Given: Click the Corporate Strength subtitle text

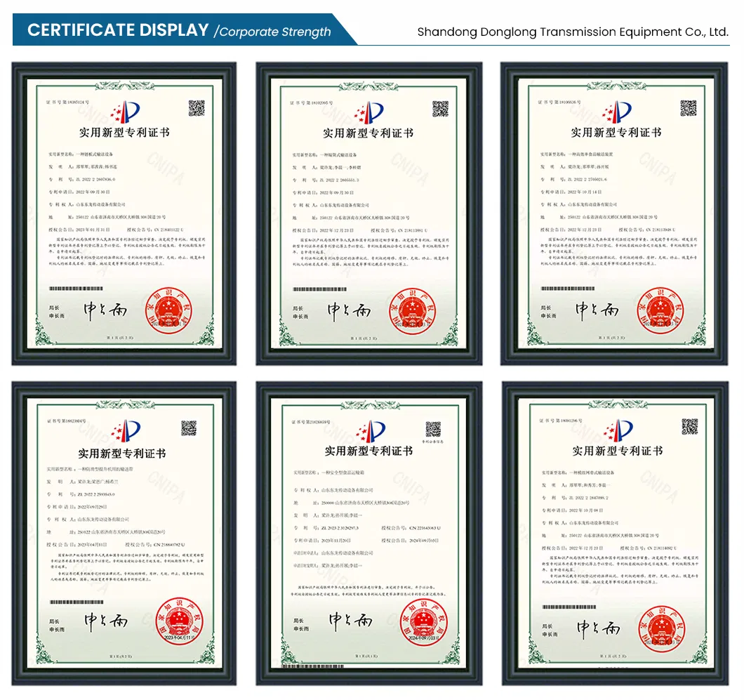Looking at the screenshot, I should 274,32.
